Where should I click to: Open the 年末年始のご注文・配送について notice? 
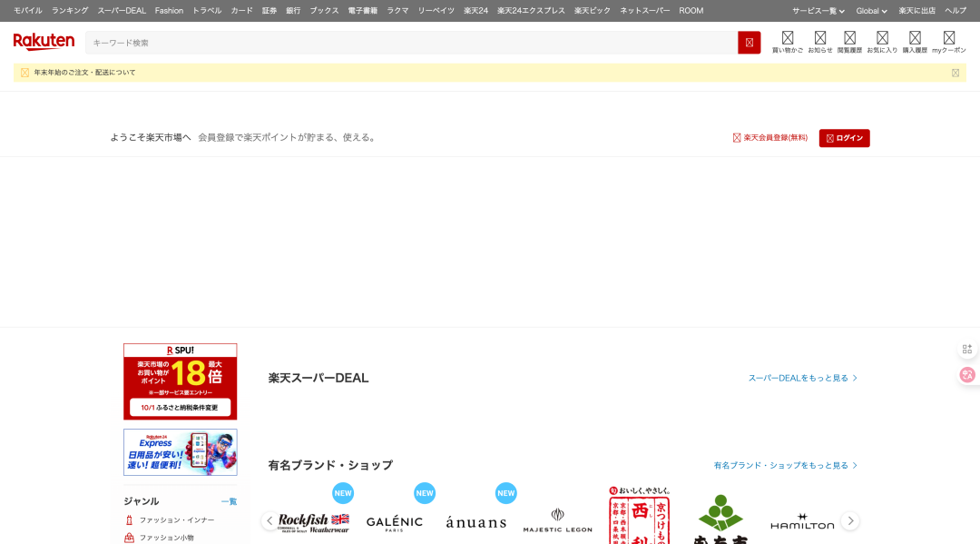[84, 73]
